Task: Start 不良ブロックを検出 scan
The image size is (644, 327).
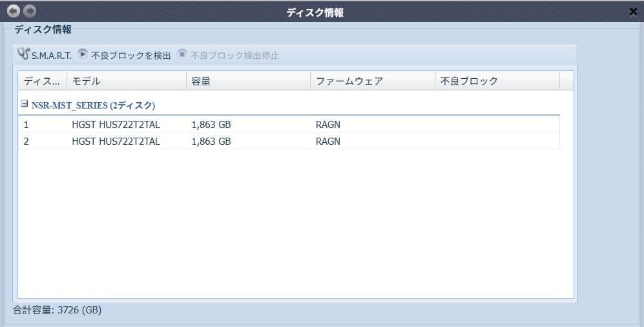Action: 124,55
